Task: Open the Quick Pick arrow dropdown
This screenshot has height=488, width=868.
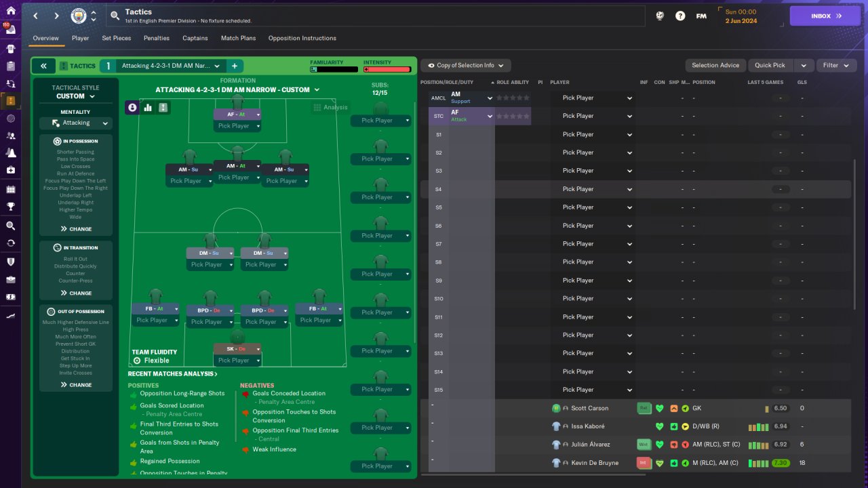Action: [x=804, y=65]
